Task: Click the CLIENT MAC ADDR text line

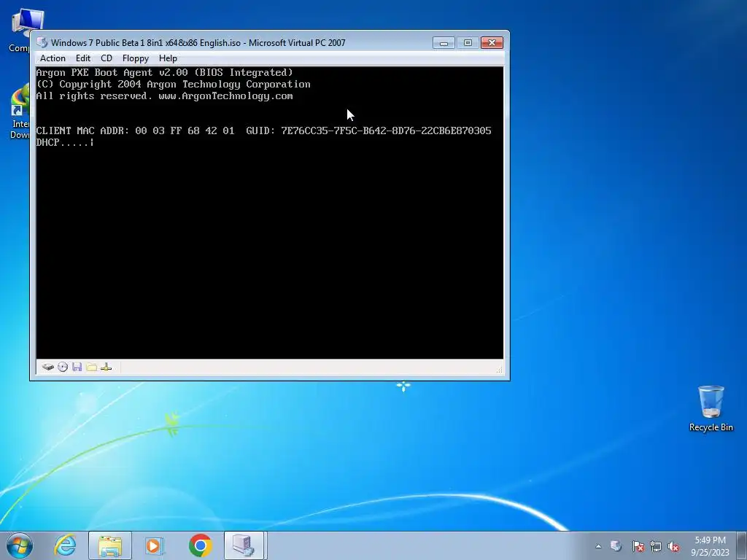Action: [x=263, y=131]
